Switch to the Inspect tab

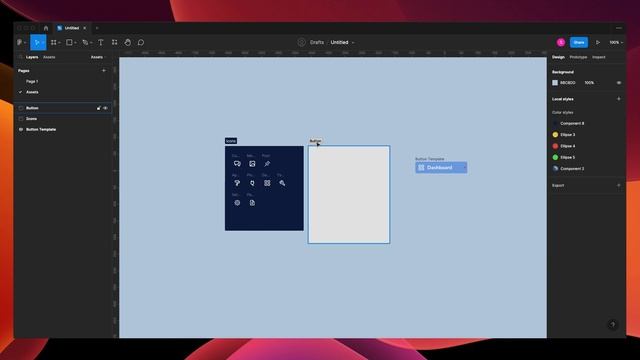tap(599, 57)
